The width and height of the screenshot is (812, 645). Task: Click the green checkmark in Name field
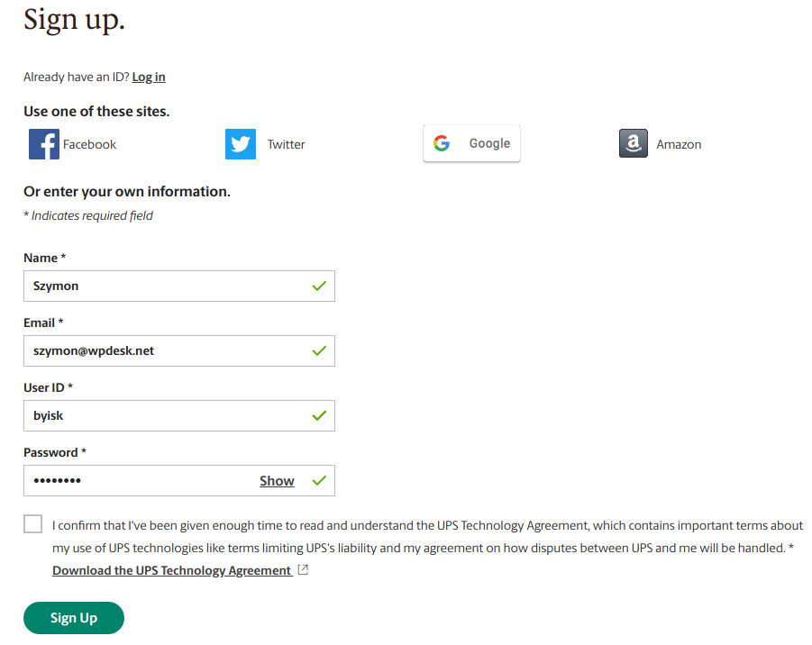point(319,286)
